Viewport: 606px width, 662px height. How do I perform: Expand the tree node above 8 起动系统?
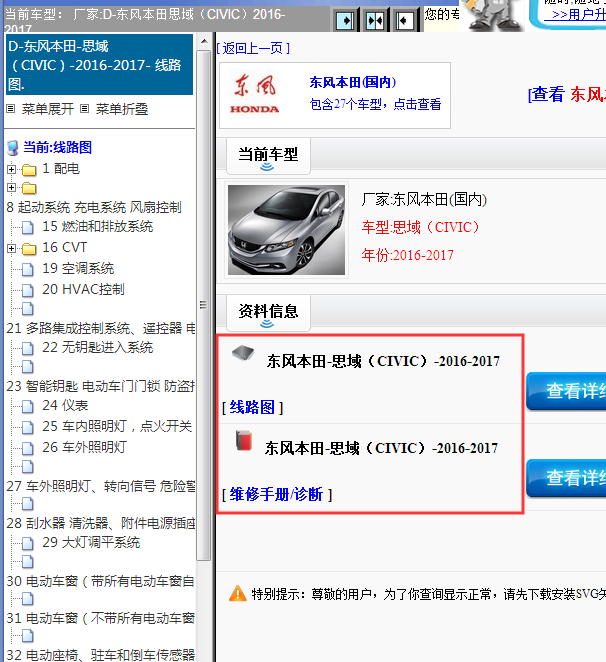11,187
